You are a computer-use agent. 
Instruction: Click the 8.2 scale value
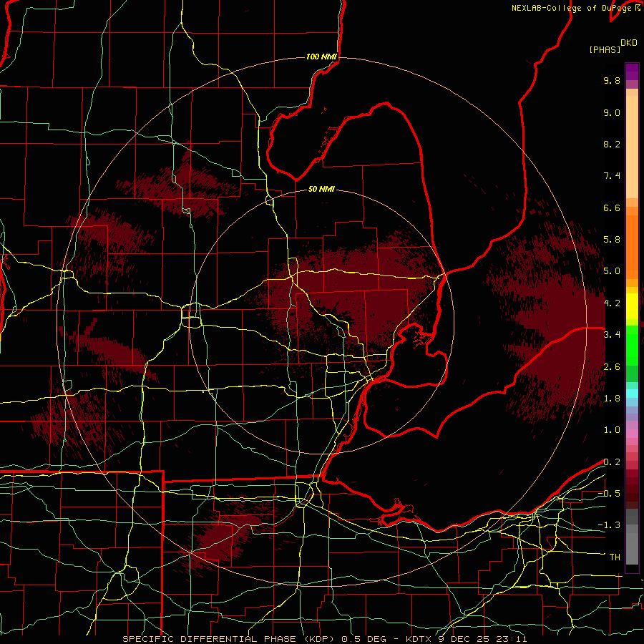[612, 144]
